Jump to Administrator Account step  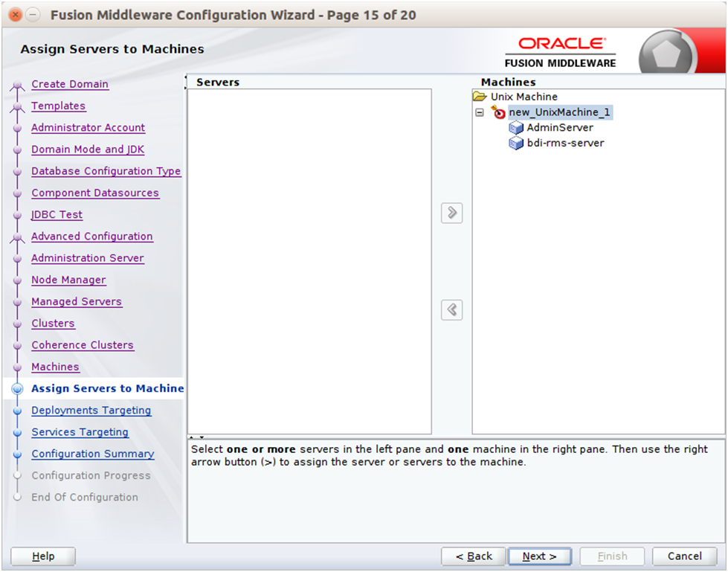pos(88,128)
